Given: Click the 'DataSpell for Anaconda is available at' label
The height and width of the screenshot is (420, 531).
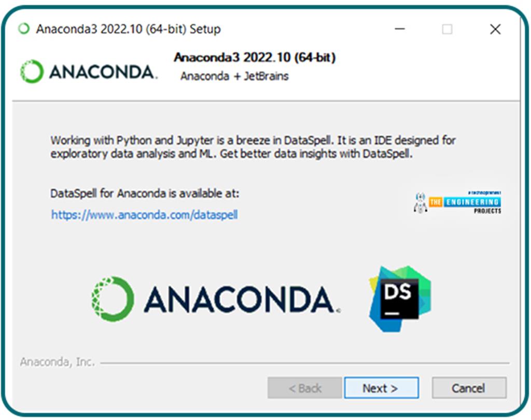Looking at the screenshot, I should (x=145, y=193).
